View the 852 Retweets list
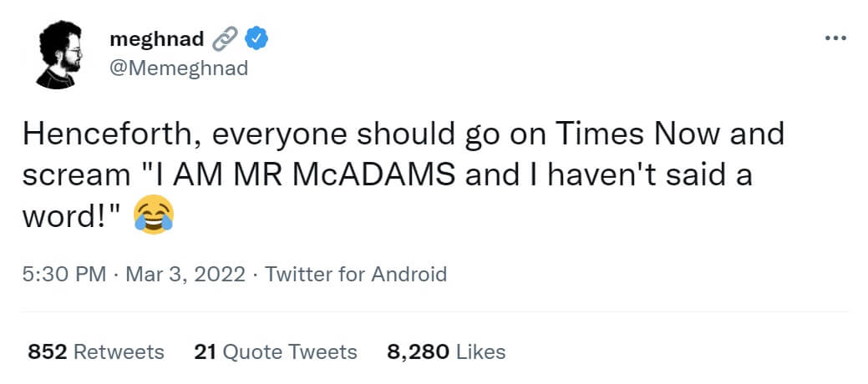 [96, 352]
